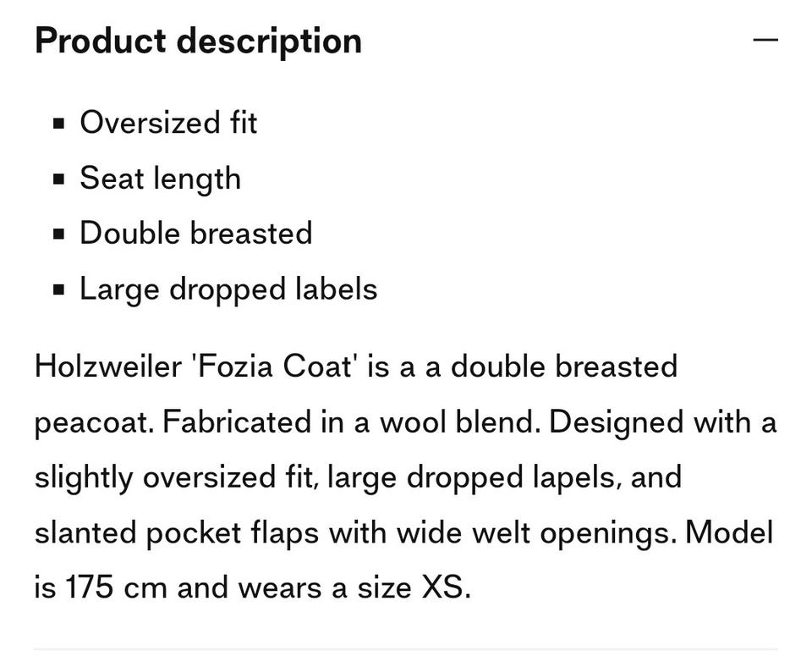
Task: Click the 175 cm model height text
Action: coord(117,587)
